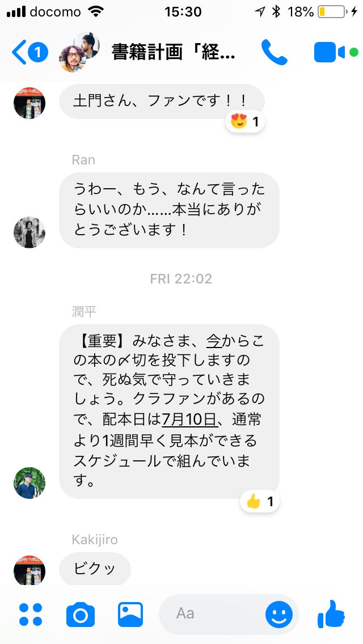The width and height of the screenshot is (363, 644).
Task: View heart-eyes reaction on 土門さん message
Action: pyautogui.click(x=245, y=122)
